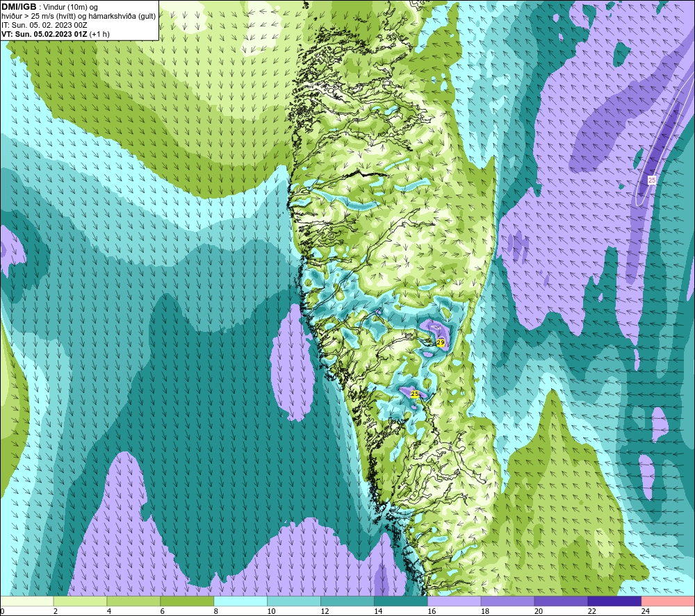Click the legend tick label "18"

[485, 611]
